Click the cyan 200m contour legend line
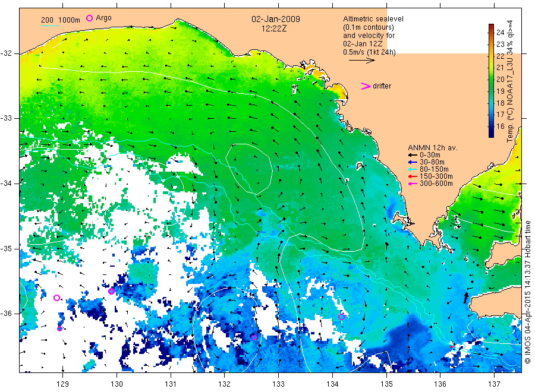Screen dimensions: 535x392 click(50, 26)
